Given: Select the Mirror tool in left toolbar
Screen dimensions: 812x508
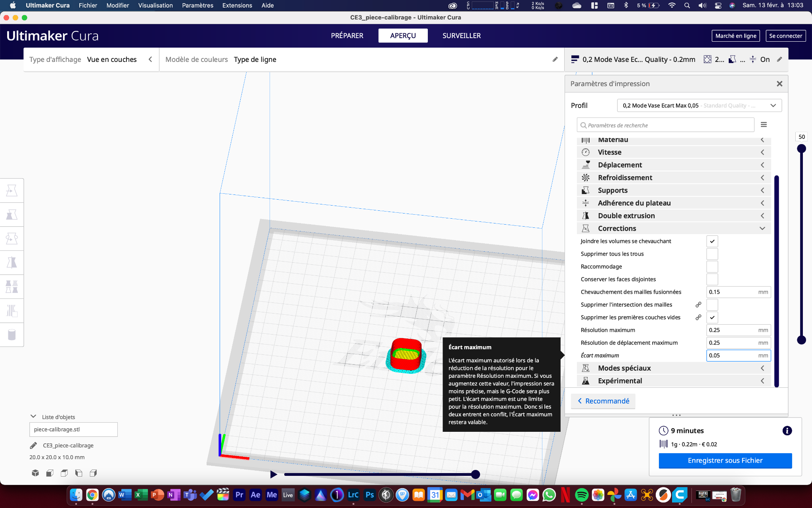Looking at the screenshot, I should click(12, 263).
